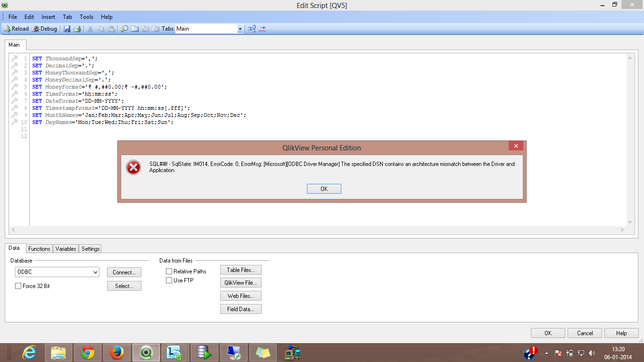The image size is (644, 362).
Task: Click the editor's horizontal scroll right arrow
Action: (622, 230)
